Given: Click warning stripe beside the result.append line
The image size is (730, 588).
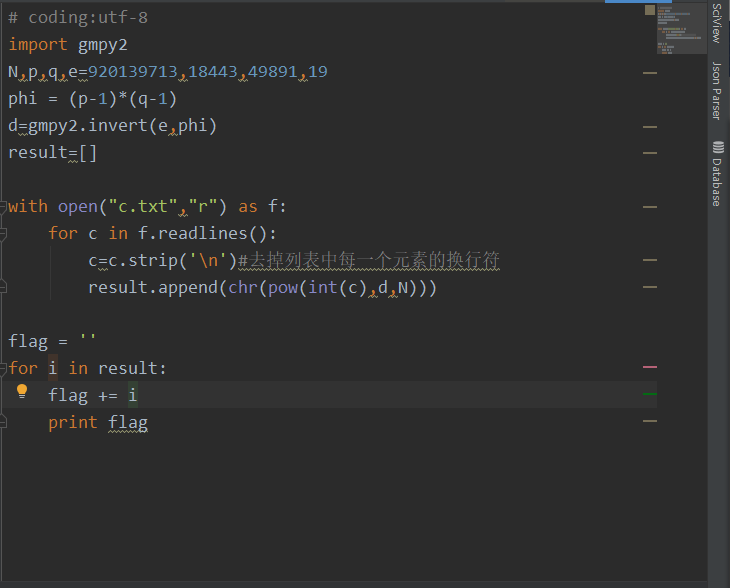Looking at the screenshot, I should click(x=649, y=287).
